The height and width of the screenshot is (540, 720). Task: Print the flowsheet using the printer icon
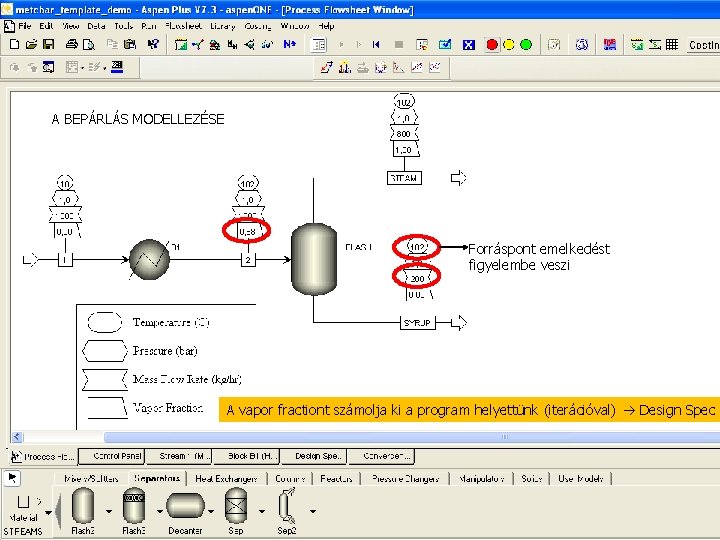click(x=72, y=44)
